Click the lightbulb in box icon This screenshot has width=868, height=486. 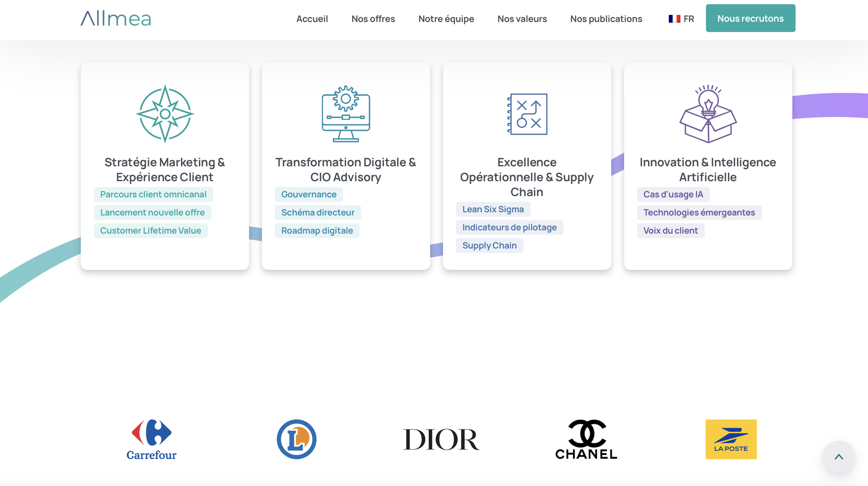coord(708,114)
